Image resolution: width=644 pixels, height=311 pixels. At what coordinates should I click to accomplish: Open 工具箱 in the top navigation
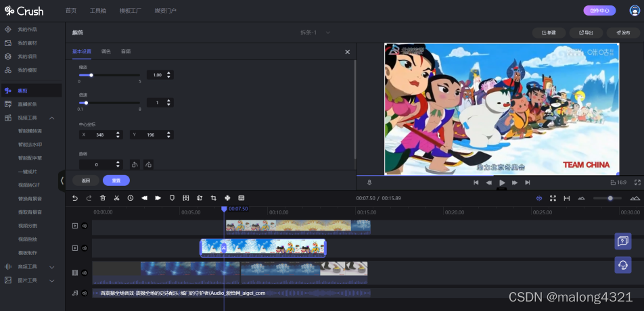pos(98,11)
